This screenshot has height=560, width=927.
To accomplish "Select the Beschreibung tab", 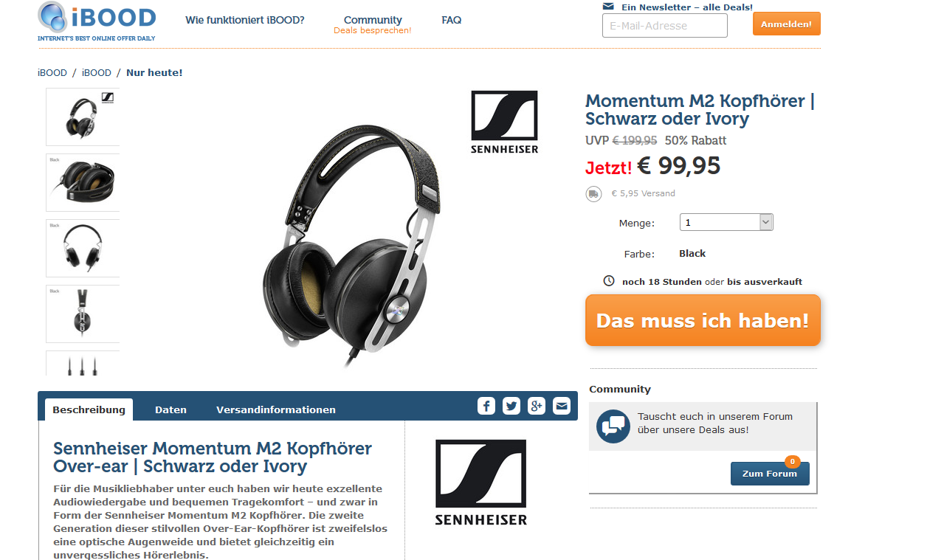I will [x=89, y=409].
